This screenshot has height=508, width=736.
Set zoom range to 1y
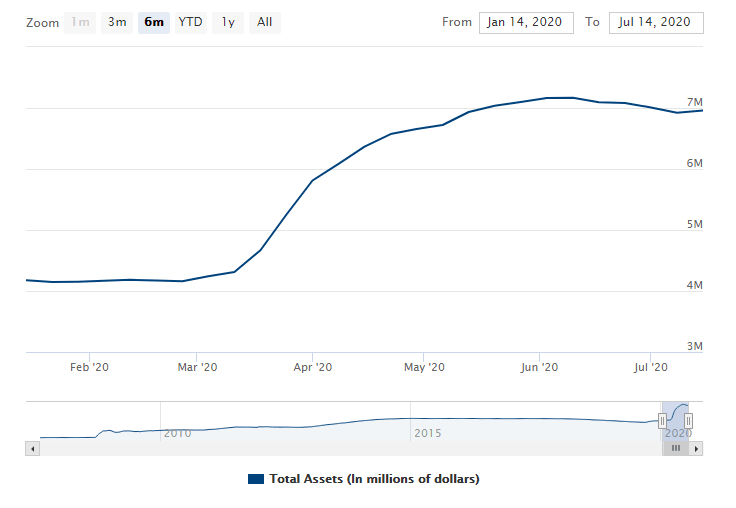coord(228,22)
